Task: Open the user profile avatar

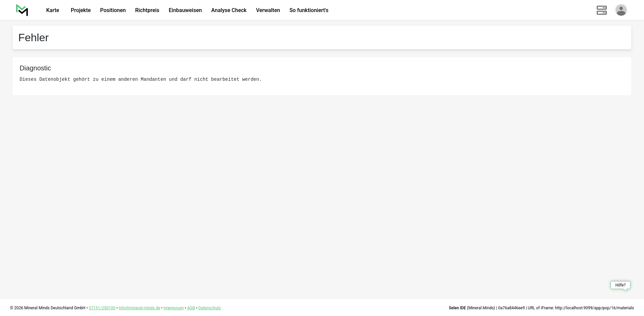Action: [x=621, y=10]
